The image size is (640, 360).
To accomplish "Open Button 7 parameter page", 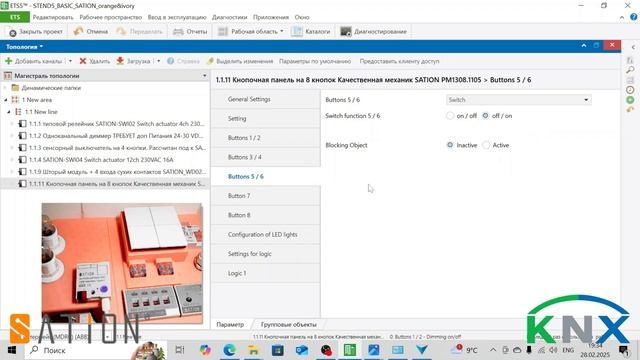I will 266,196.
